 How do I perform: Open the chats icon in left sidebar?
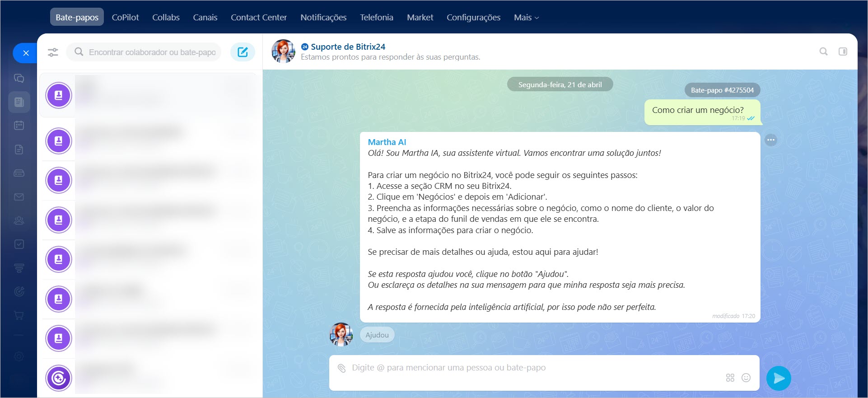(19, 78)
